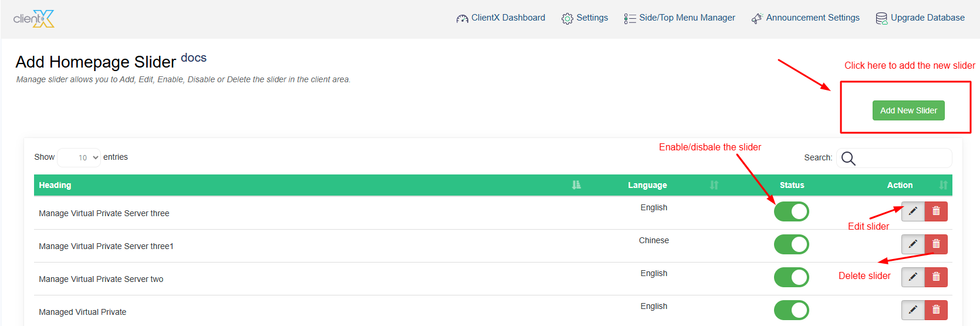Delete the 'Manage Virtual Private Server three1' slider
Viewport: 980px width, 326px height.
[936, 244]
